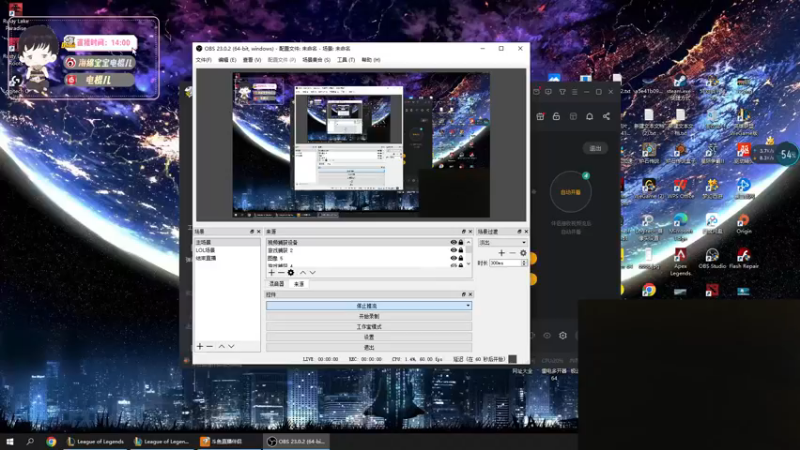Open the Origin desktop shortcut

click(743, 224)
